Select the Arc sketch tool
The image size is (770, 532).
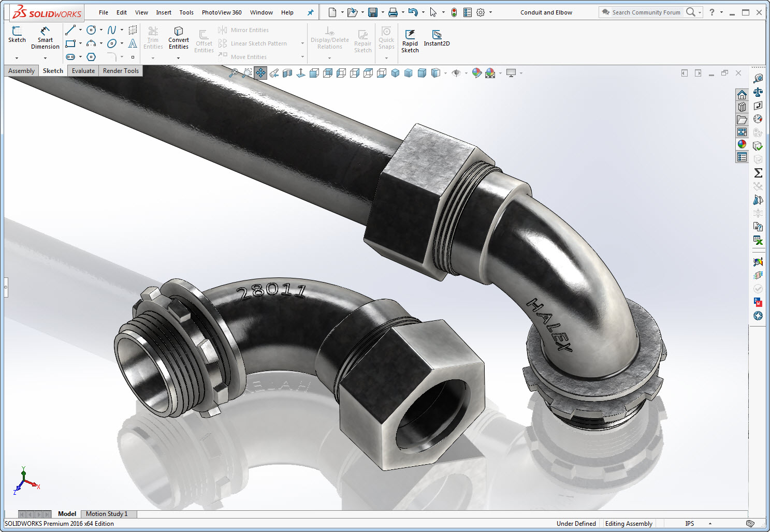coord(91,43)
